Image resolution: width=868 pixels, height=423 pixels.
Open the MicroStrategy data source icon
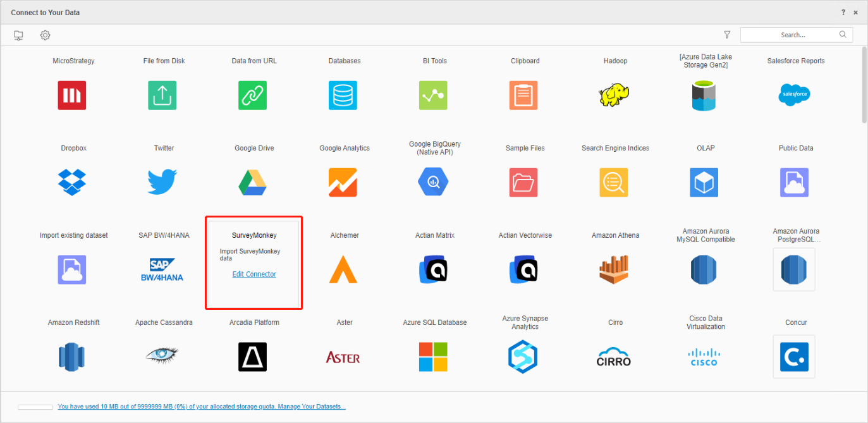point(71,95)
